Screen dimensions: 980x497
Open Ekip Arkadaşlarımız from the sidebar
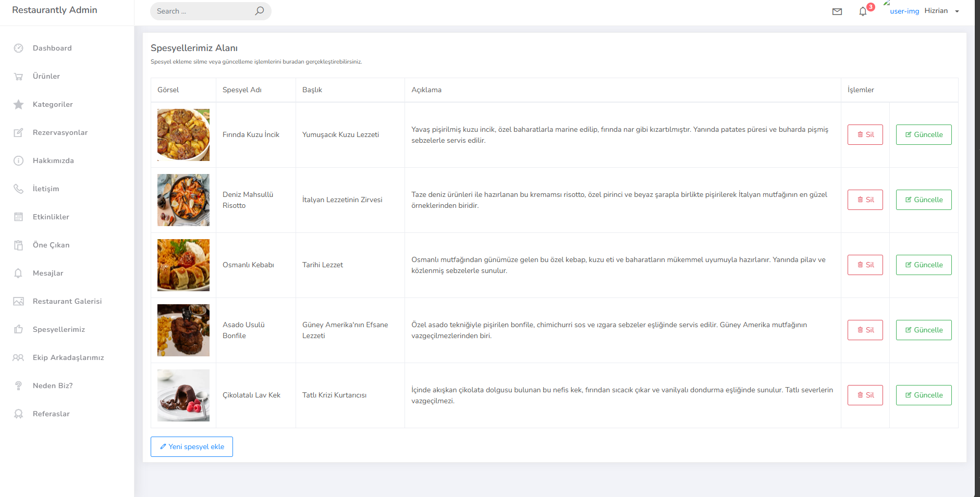(x=68, y=357)
